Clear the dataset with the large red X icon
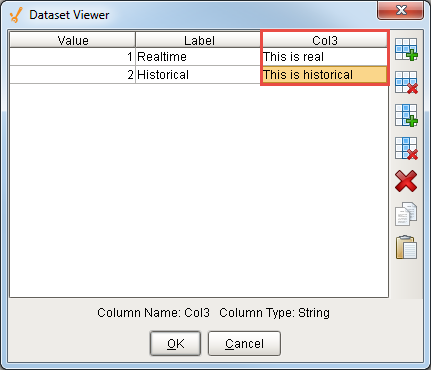 click(x=406, y=181)
